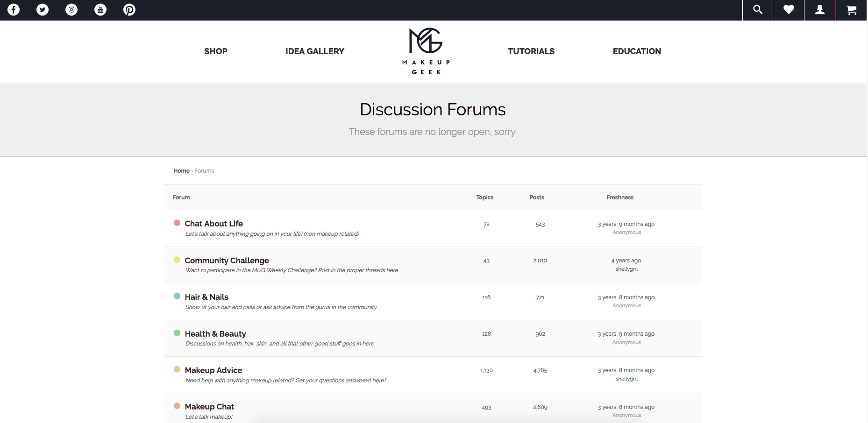868x423 pixels.
Task: Open the shopping cart icon
Action: click(x=852, y=10)
